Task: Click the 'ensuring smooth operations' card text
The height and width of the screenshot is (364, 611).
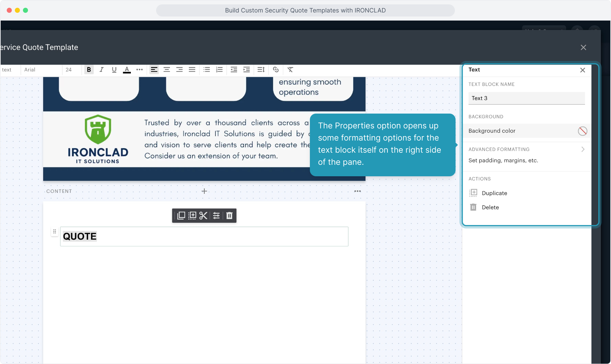Action: pyautogui.click(x=310, y=87)
